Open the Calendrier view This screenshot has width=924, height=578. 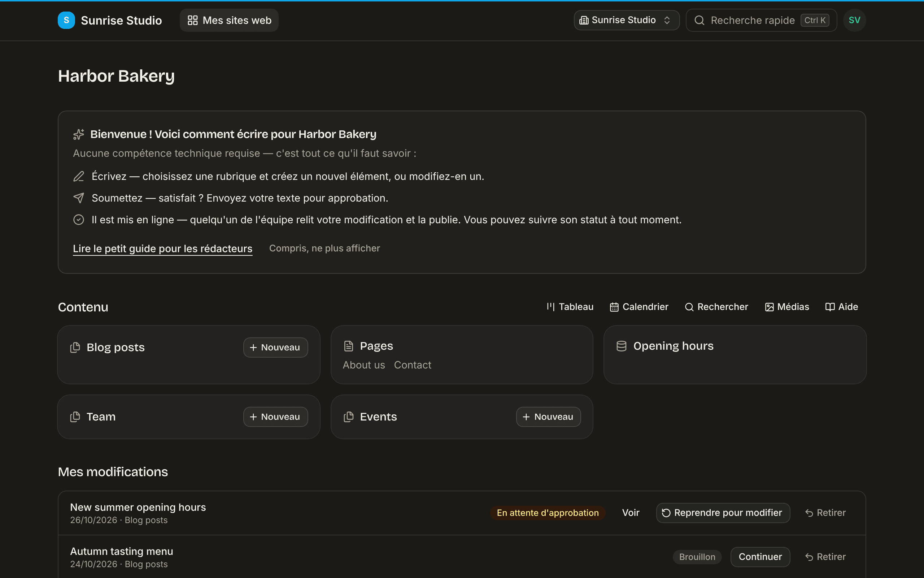[639, 307]
